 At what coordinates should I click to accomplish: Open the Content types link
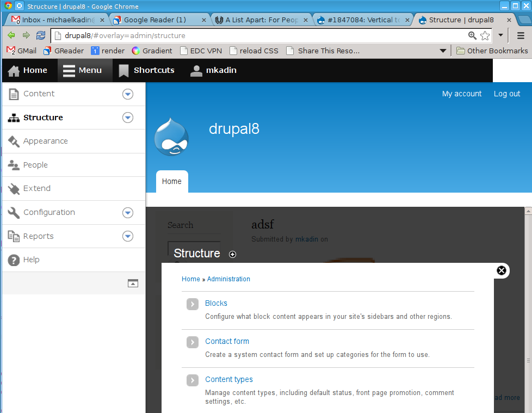point(229,379)
